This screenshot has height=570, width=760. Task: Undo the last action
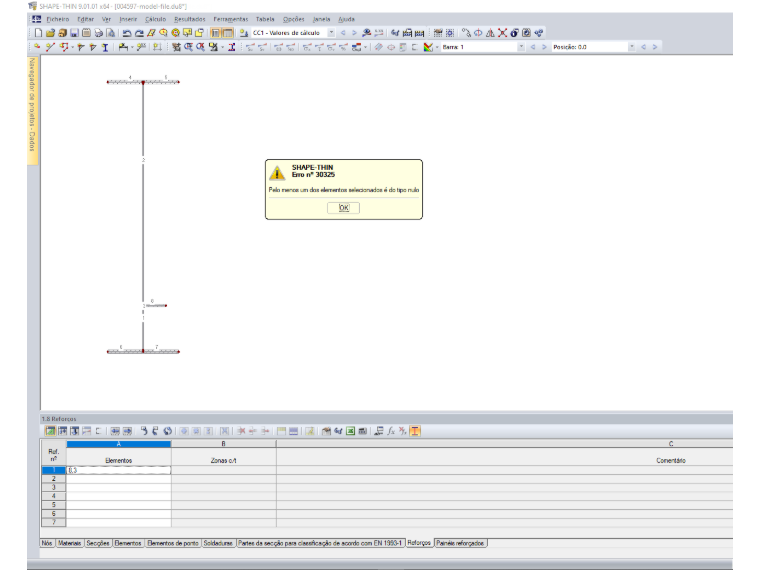pos(127,33)
